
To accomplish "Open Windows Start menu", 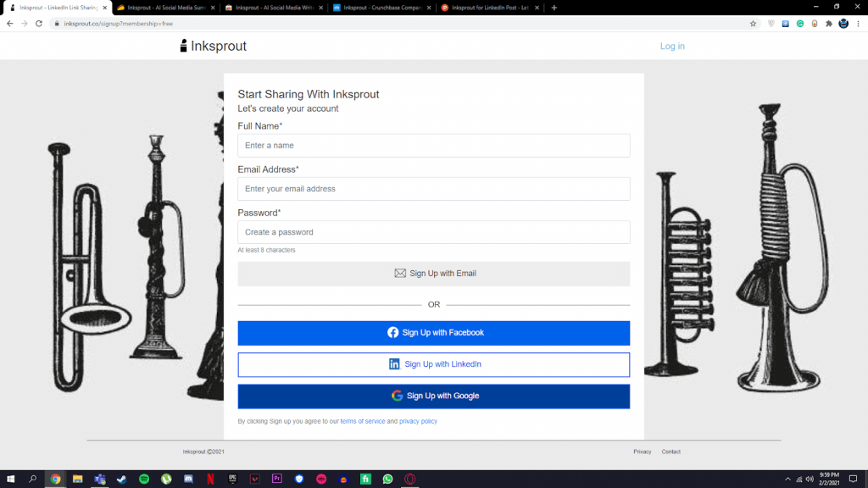I will click(x=10, y=480).
